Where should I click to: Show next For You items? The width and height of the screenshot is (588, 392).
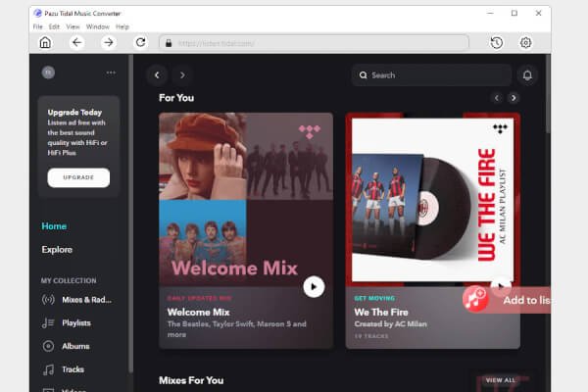(x=514, y=98)
